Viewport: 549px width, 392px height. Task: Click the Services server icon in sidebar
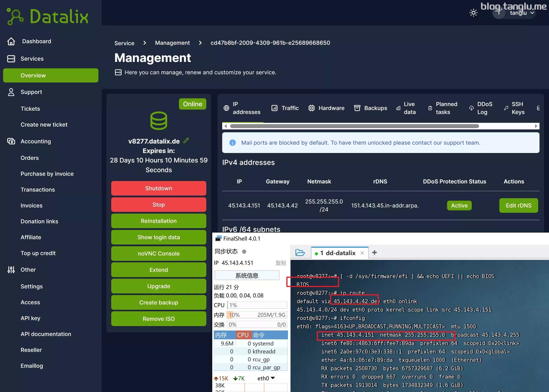[11, 59]
